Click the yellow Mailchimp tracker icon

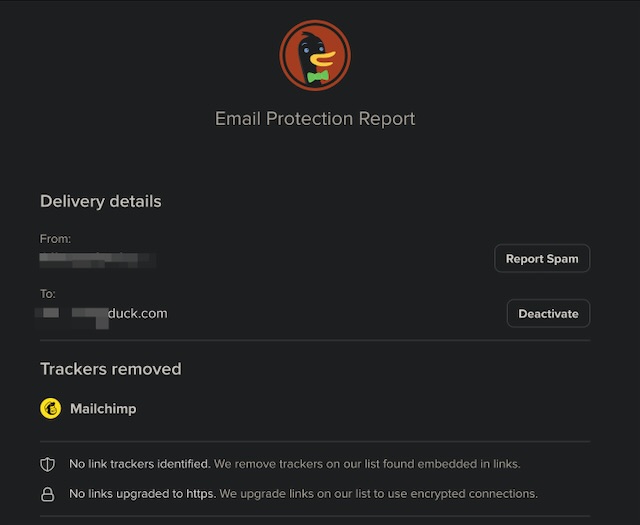(50, 408)
